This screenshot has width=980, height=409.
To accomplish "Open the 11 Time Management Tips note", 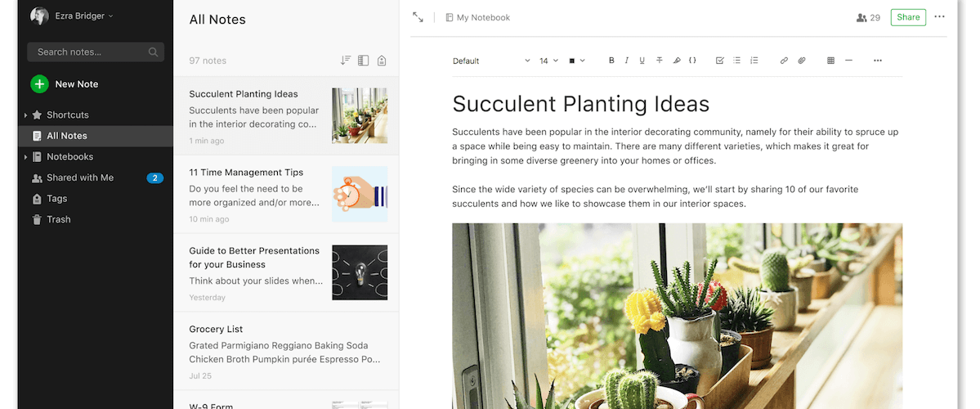I will pos(286,195).
